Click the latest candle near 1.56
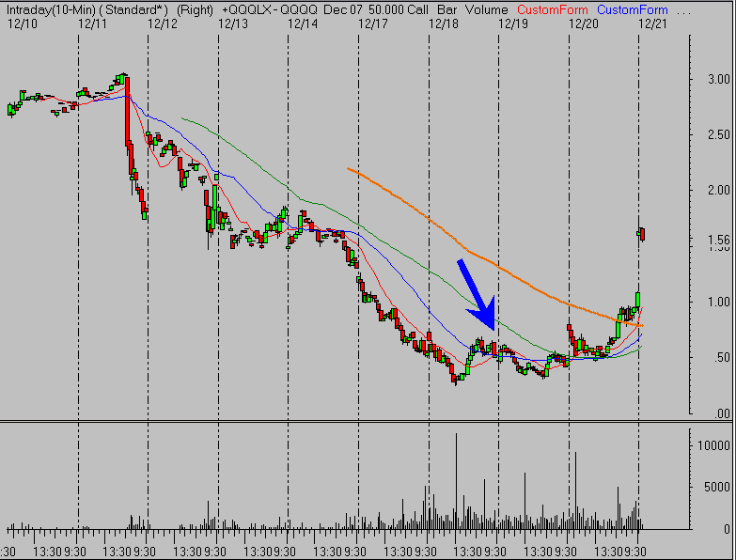736x560 pixels. (641, 233)
